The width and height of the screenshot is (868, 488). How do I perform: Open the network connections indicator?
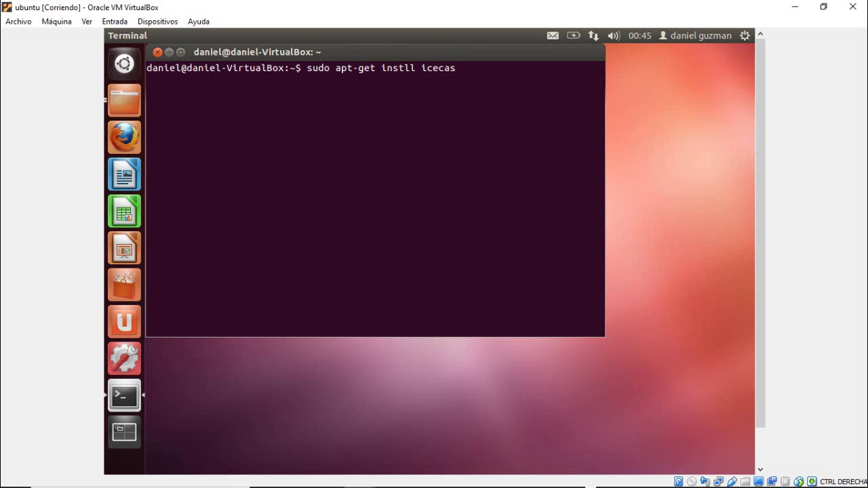593,36
